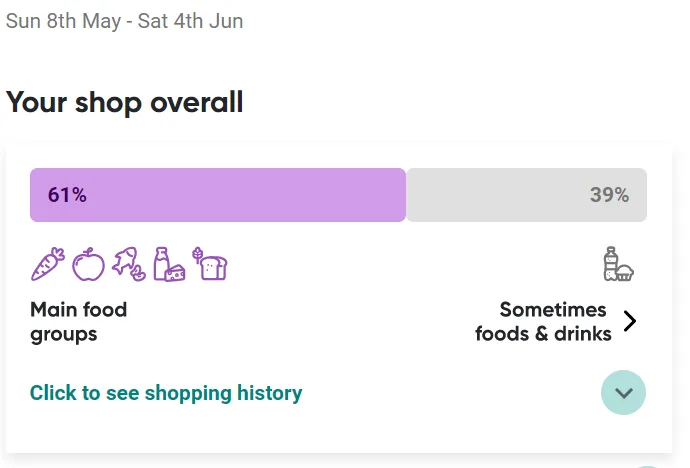This screenshot has height=468, width=690.
Task: Select the milk bottle dairy icon
Action: click(161, 264)
